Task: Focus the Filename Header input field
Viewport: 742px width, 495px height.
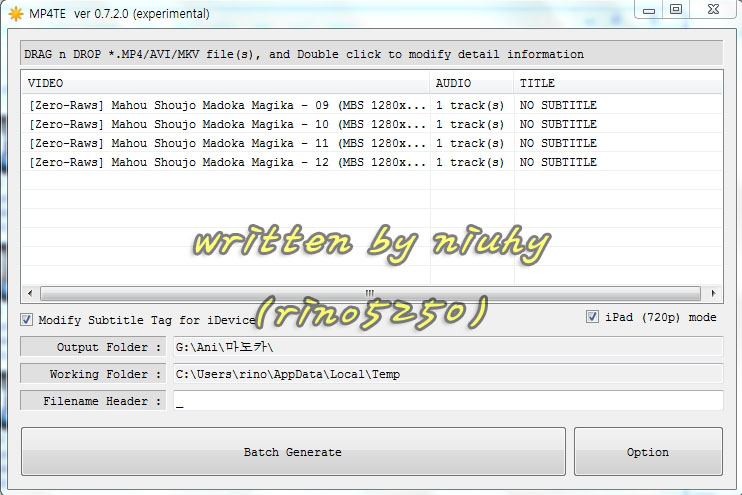Action: pyautogui.click(x=448, y=401)
